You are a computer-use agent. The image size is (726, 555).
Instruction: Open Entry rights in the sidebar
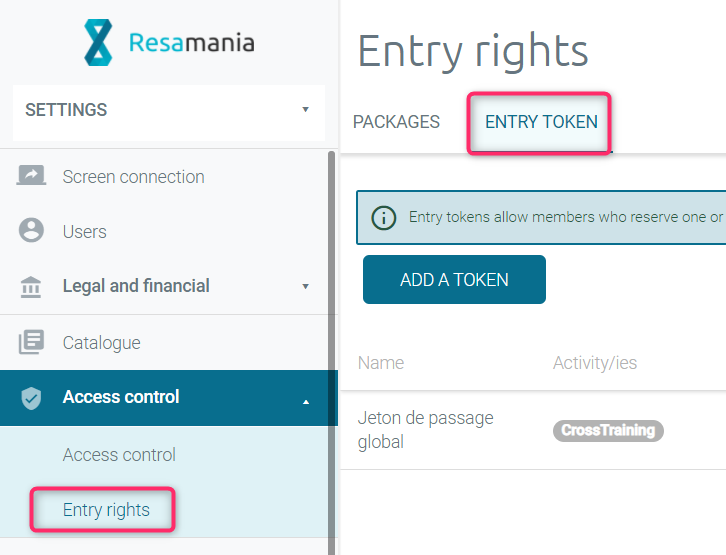coord(106,510)
